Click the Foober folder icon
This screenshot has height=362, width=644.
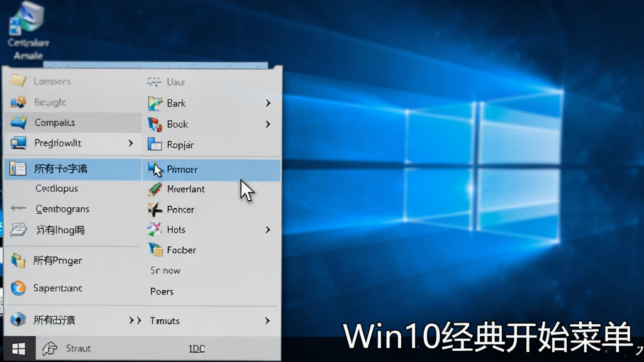155,250
